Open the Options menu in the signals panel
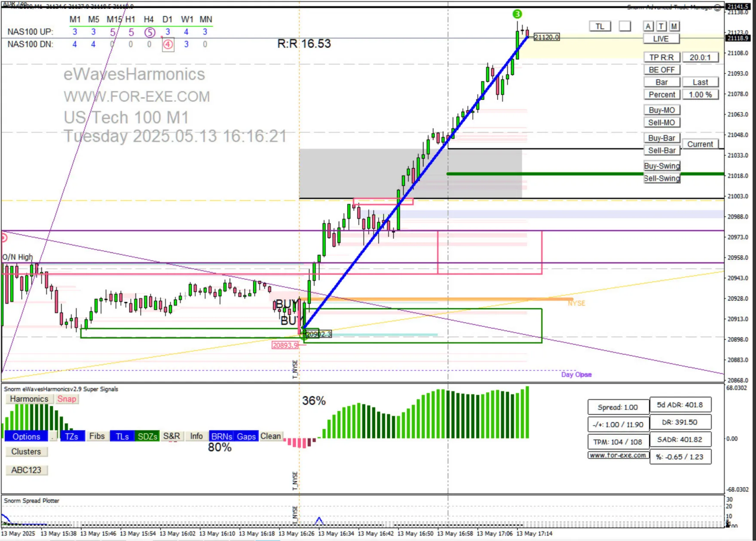The width and height of the screenshot is (756, 541). tap(26, 436)
